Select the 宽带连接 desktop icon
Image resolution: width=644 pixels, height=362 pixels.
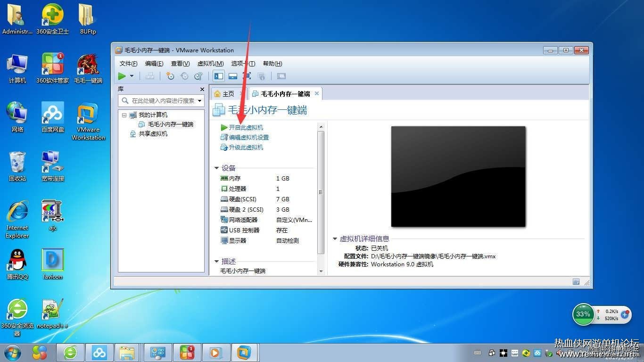(53, 166)
